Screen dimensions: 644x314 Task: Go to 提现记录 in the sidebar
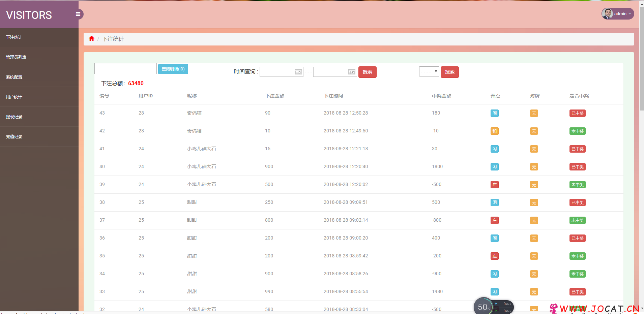[14, 117]
